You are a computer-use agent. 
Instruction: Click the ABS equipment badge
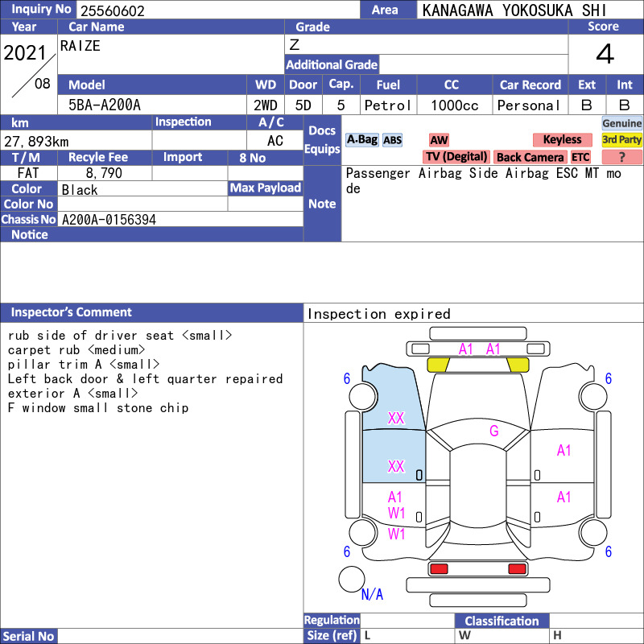392,140
